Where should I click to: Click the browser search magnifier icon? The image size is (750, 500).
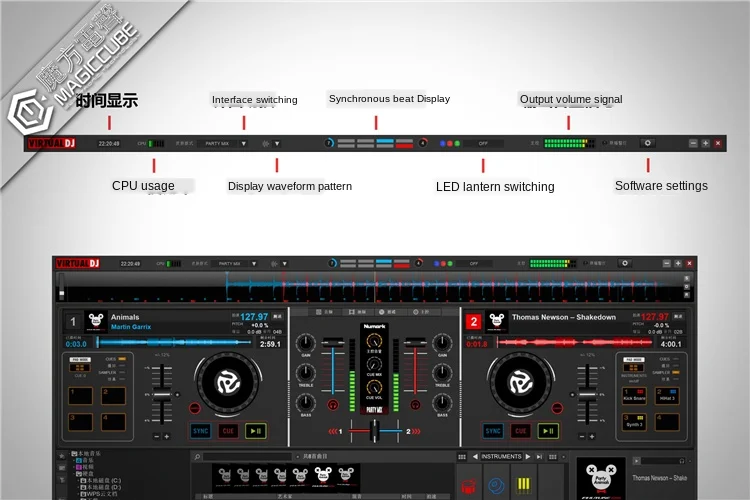coord(197,457)
